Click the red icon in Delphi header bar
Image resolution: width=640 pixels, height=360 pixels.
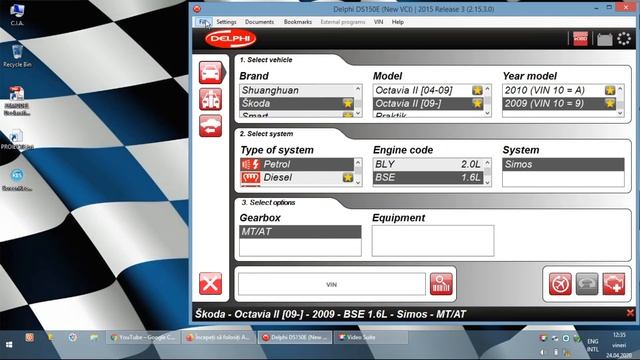click(x=580, y=39)
